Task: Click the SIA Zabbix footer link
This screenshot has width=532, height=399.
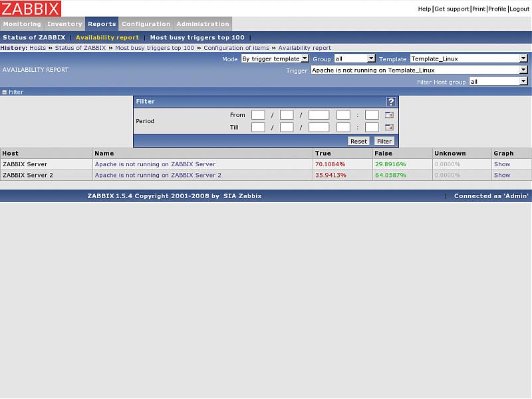Action: 243,196
